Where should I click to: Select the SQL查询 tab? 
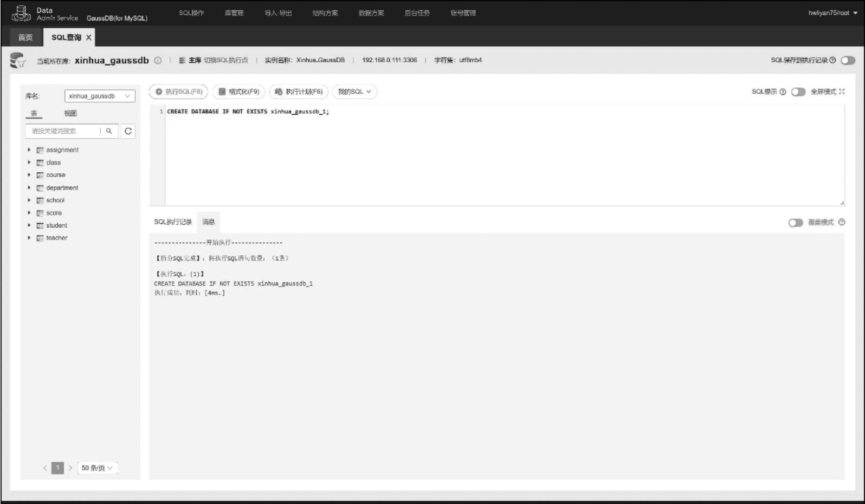coord(66,37)
